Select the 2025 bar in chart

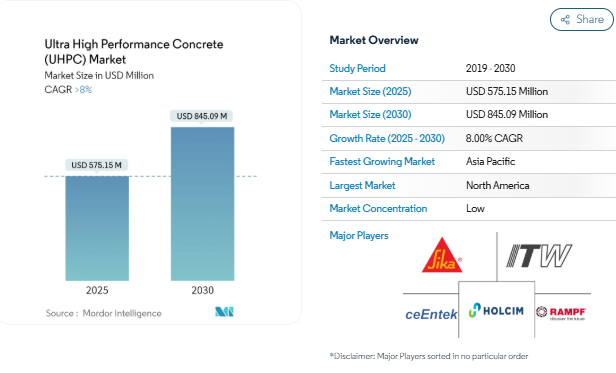coord(97,228)
